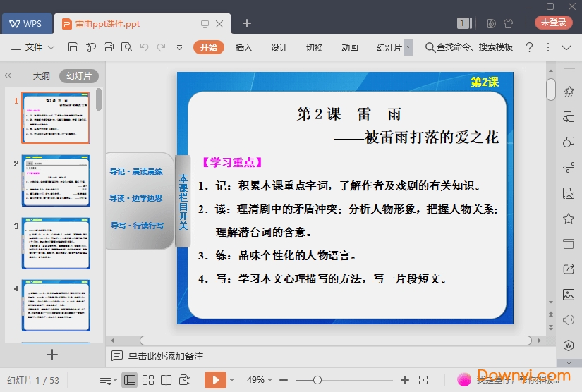The height and width of the screenshot is (392, 582).
Task: Start slideshow with orange play button
Action: click(215, 380)
